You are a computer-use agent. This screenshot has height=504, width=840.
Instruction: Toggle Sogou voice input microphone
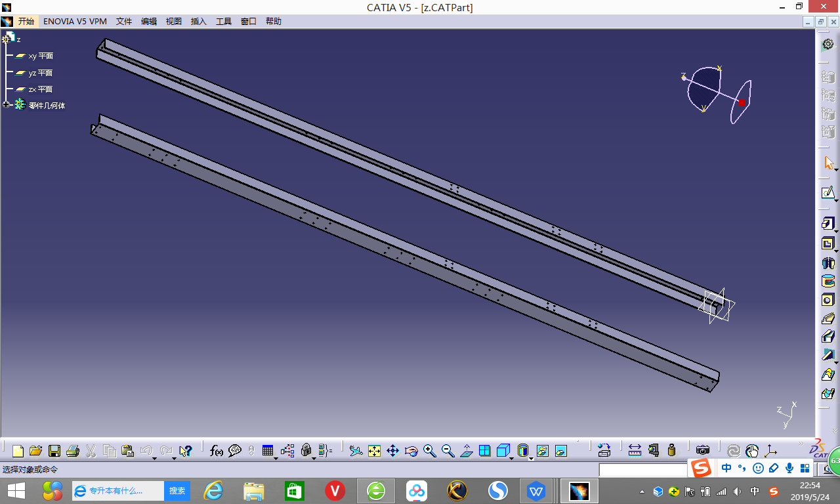tap(789, 468)
